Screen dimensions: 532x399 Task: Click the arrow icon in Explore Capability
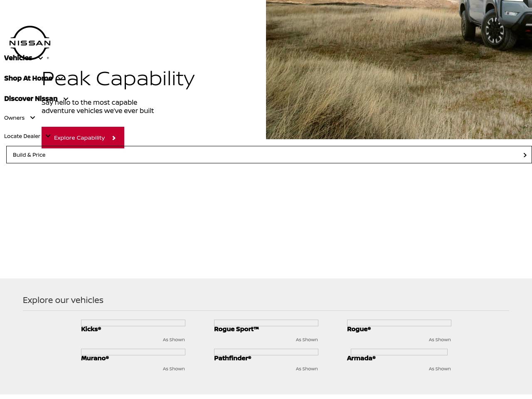coord(114,138)
